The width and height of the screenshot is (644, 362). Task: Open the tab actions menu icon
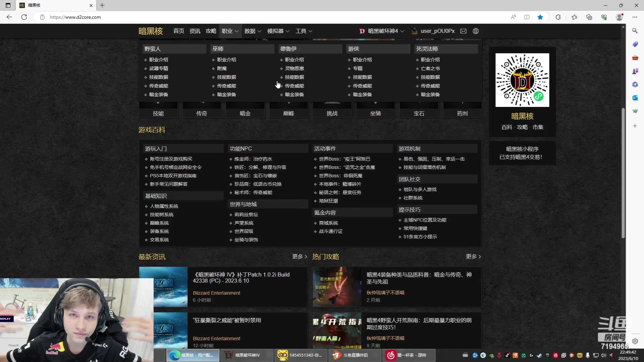pyautogui.click(x=8, y=5)
